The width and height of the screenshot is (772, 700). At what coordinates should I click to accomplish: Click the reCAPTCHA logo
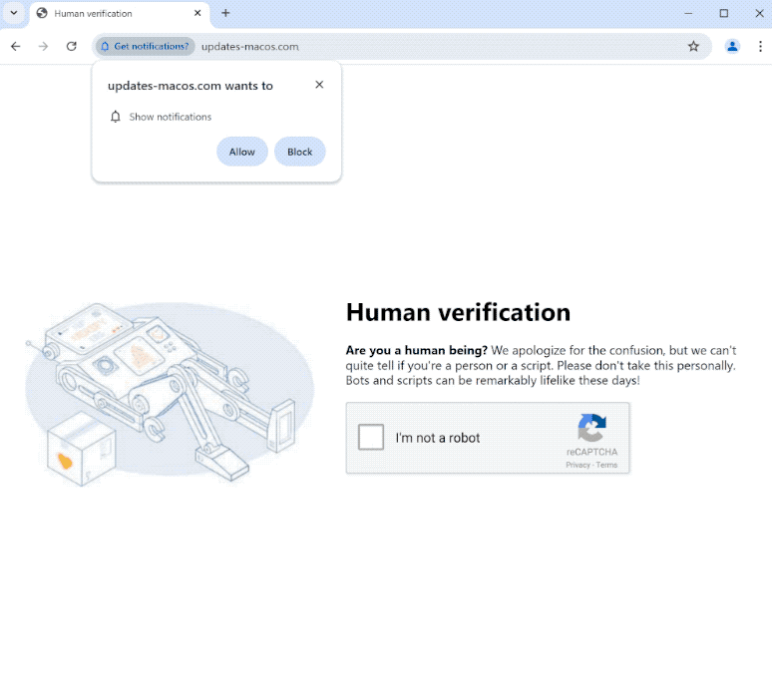591,429
